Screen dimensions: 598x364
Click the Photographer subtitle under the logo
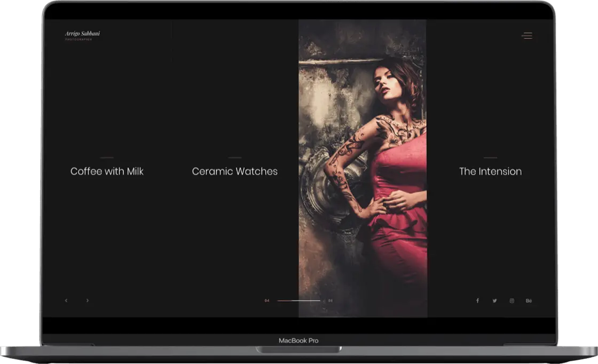pyautogui.click(x=78, y=39)
